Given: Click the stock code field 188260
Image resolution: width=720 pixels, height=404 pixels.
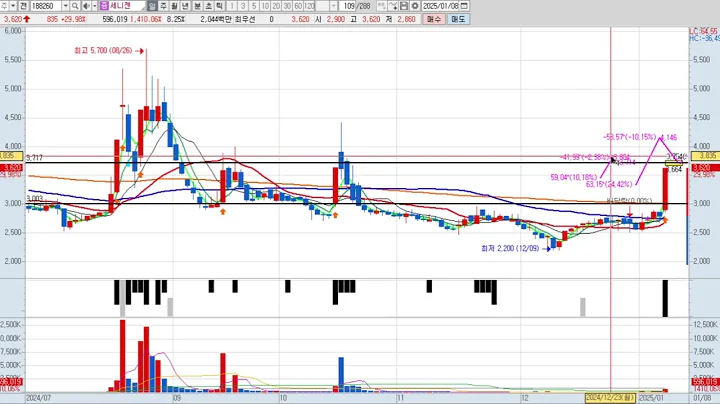Looking at the screenshot, I should click(x=46, y=6).
